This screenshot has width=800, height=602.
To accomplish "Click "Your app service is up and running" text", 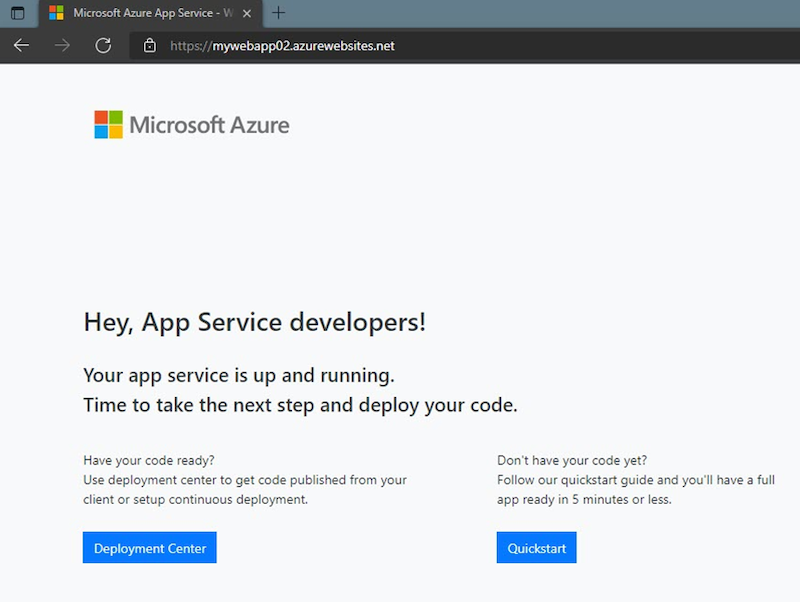I will [x=239, y=376].
